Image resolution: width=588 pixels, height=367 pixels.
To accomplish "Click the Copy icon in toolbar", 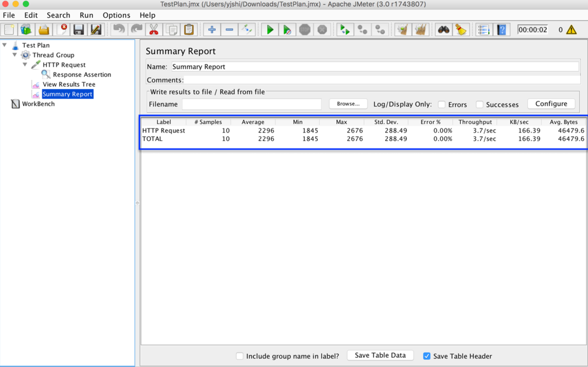I will click(172, 30).
